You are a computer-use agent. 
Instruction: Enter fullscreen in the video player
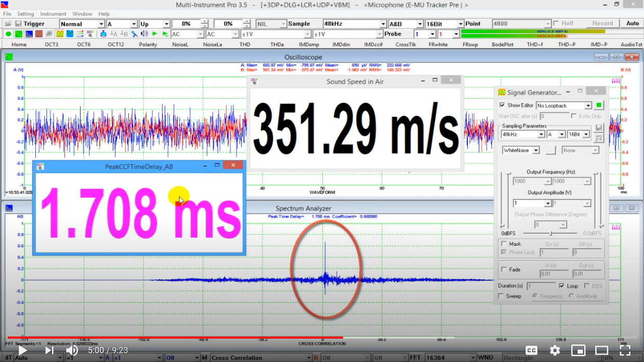[x=625, y=350]
